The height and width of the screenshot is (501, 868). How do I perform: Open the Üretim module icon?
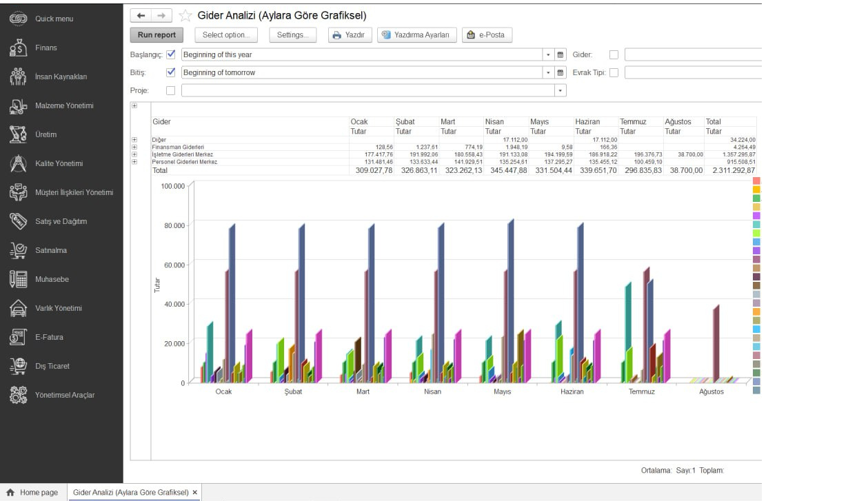click(x=18, y=135)
